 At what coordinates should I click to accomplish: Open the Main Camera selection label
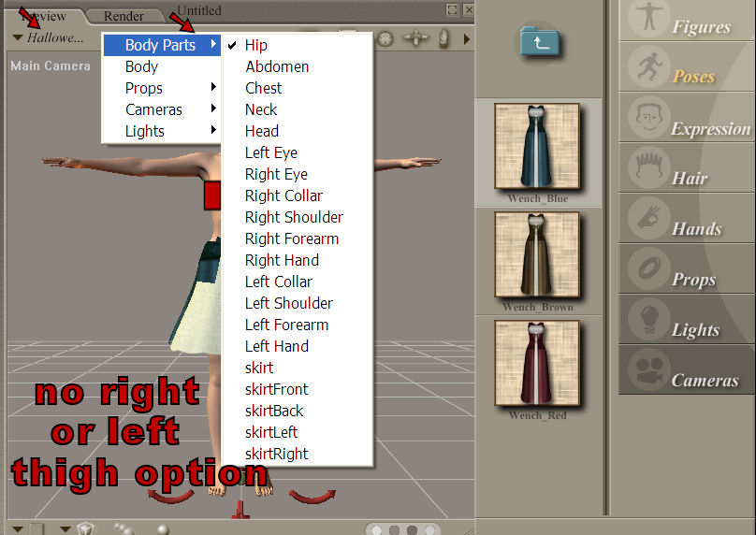(x=51, y=66)
